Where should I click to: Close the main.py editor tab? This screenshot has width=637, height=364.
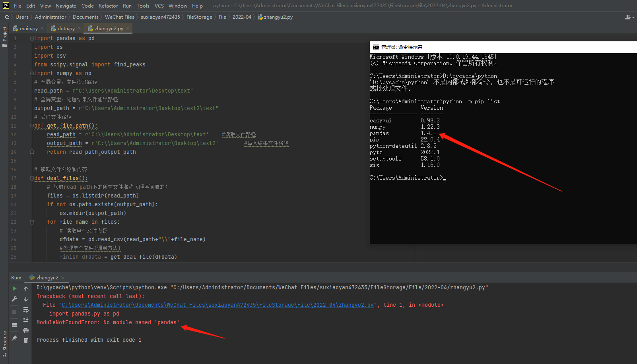tap(42, 28)
